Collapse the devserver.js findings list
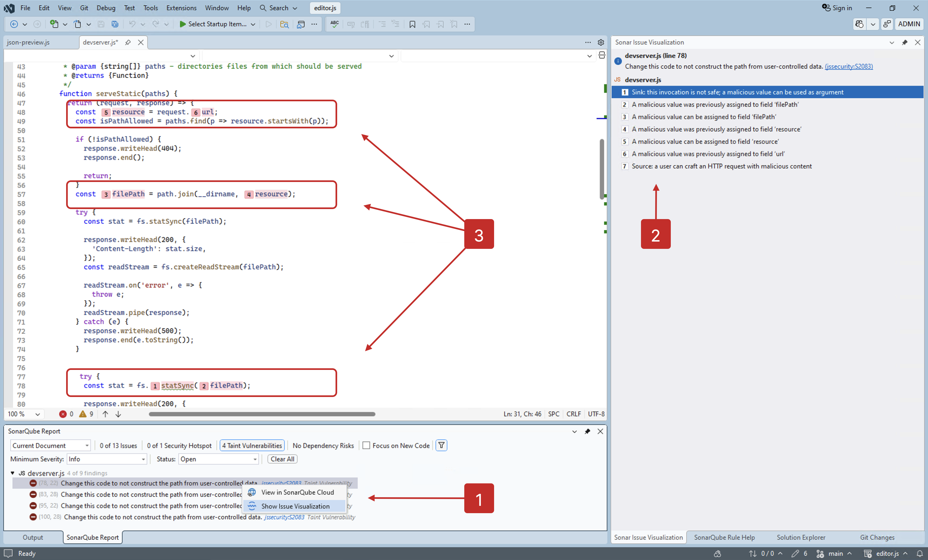Image resolution: width=928 pixels, height=560 pixels. pyautogui.click(x=12, y=473)
